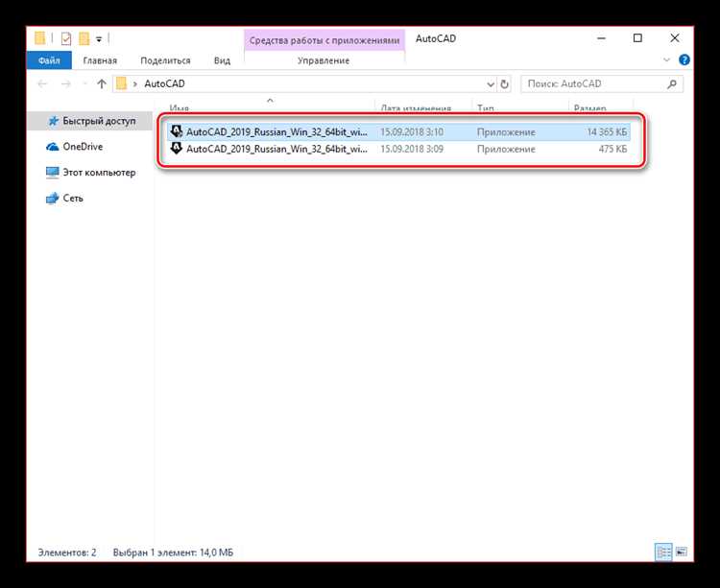Switch to the Вид ribbon tab
Viewport: 720px width, 588px height.
(223, 60)
